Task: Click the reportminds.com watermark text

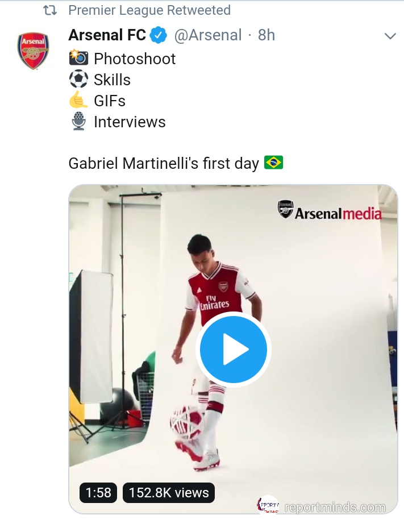Action: (334, 507)
